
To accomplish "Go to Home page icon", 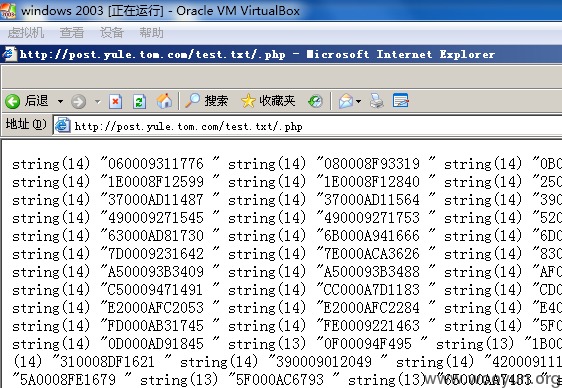I will click(x=164, y=101).
